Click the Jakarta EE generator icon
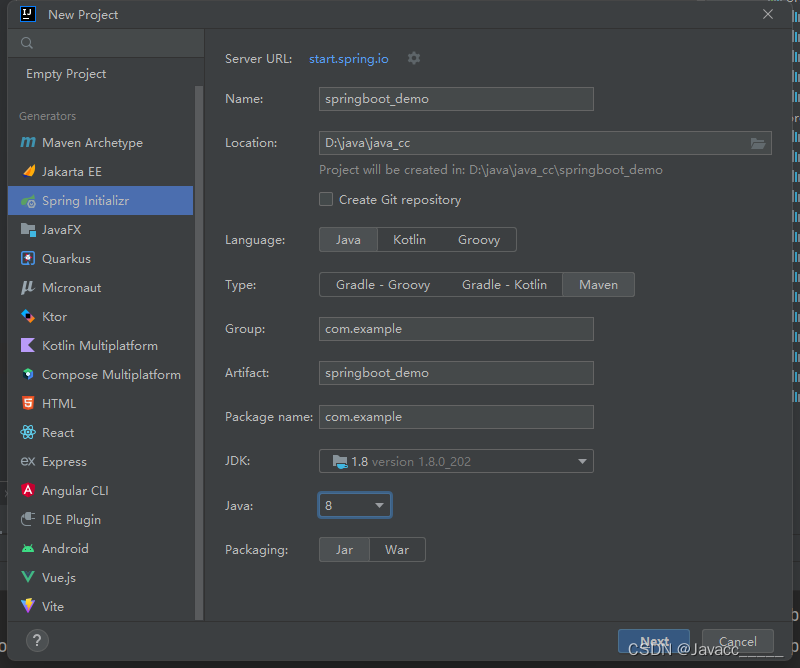 [x=29, y=171]
